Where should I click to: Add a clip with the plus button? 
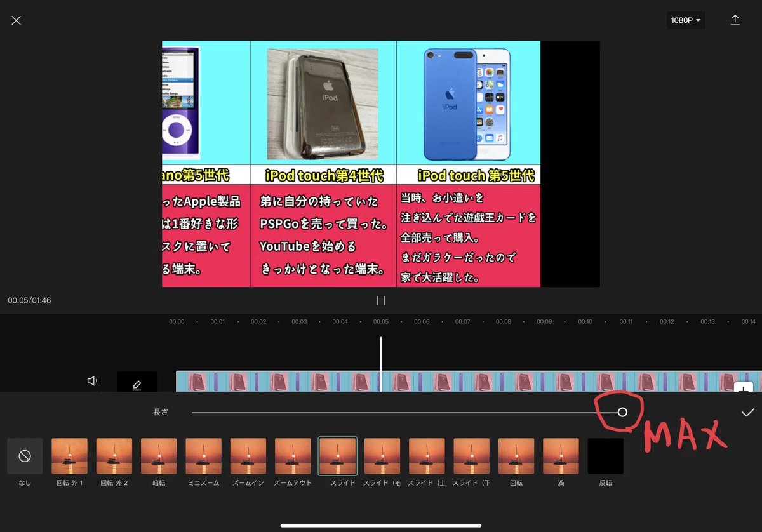pos(744,387)
